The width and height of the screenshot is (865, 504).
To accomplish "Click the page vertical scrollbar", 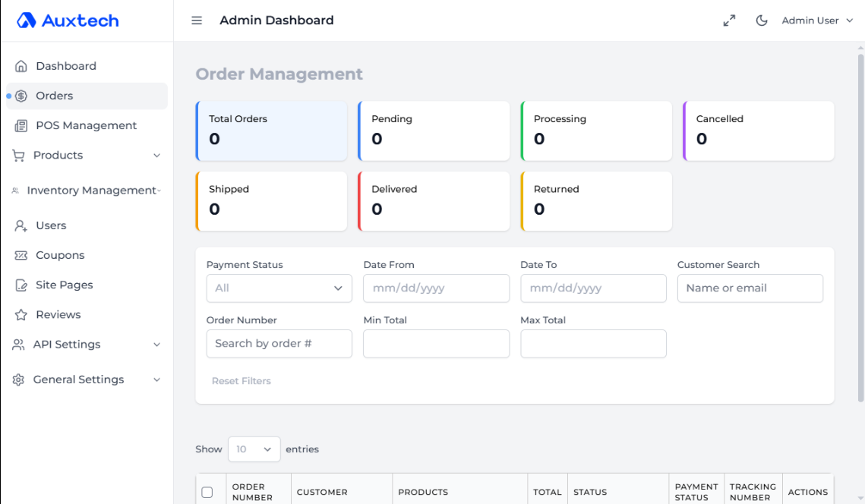I will 860,228.
